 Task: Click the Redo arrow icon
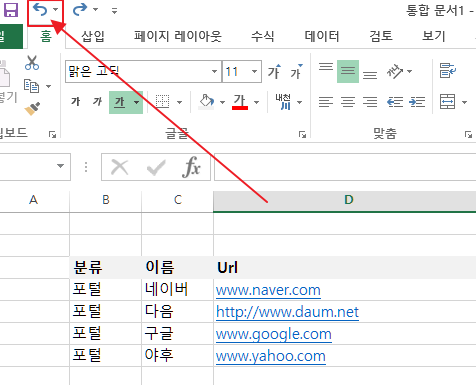click(80, 10)
